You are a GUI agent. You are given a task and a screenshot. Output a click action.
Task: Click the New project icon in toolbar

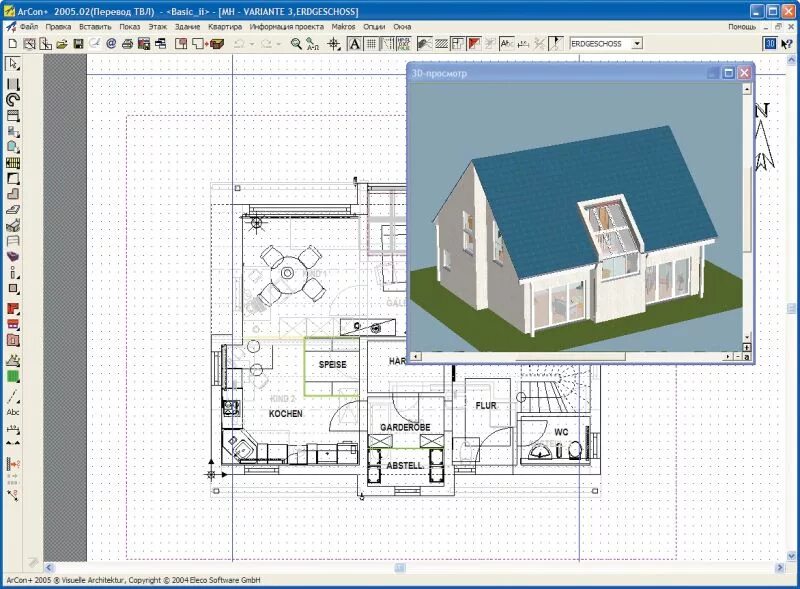pyautogui.click(x=13, y=44)
